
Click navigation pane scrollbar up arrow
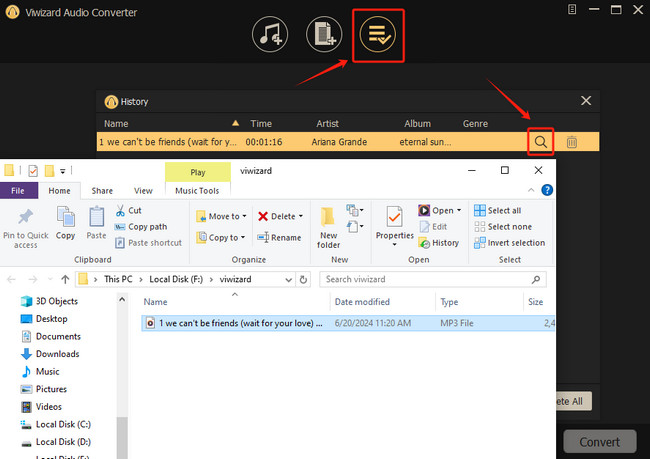(122, 299)
